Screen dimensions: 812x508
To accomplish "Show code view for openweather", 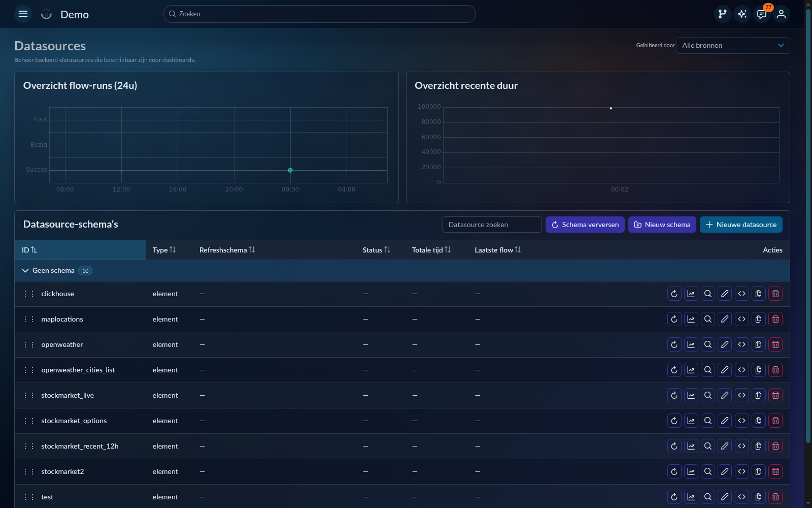I will tap(742, 344).
